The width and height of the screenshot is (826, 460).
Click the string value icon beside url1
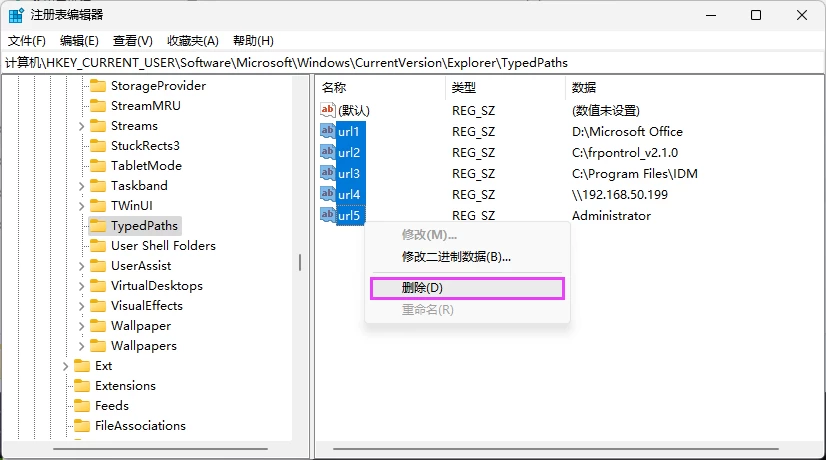pyautogui.click(x=328, y=131)
